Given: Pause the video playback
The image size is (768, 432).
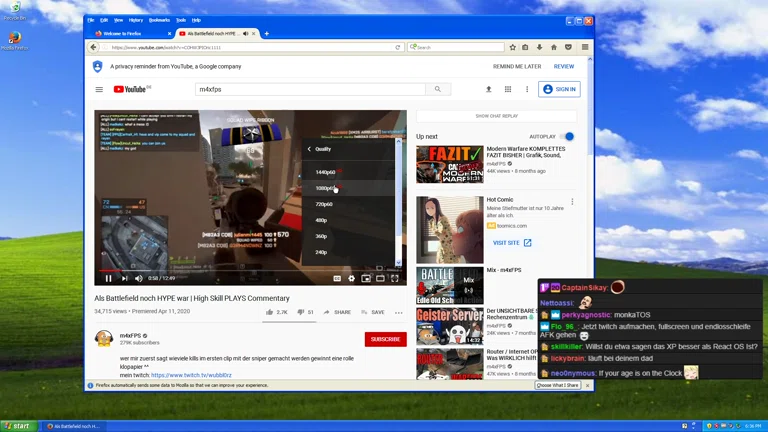Looking at the screenshot, I should (108, 278).
